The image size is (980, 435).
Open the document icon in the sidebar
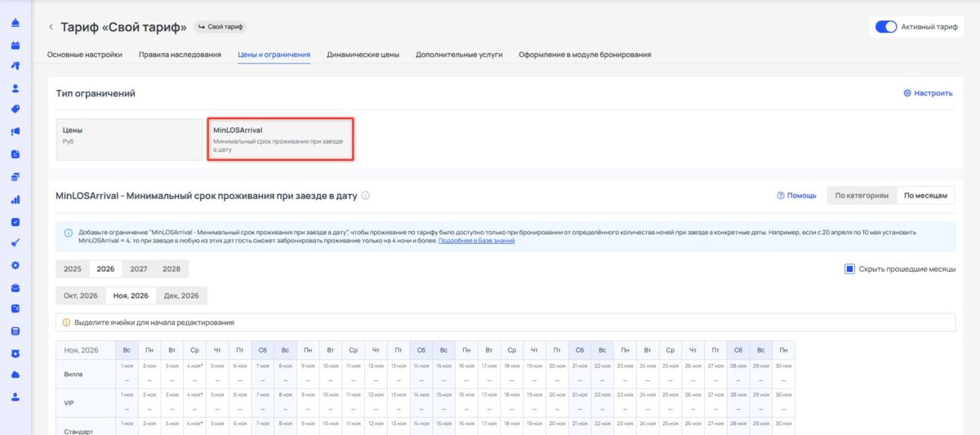[x=16, y=154]
